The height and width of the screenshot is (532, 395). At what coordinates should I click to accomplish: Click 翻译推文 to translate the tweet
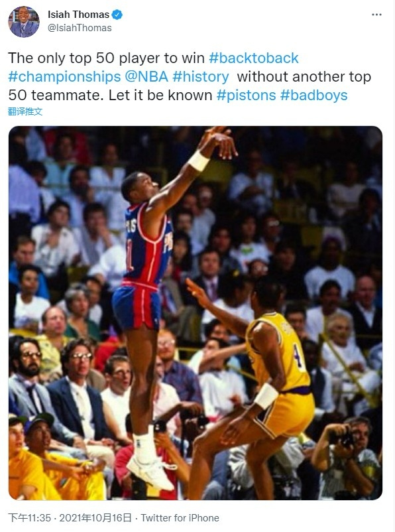(25, 111)
